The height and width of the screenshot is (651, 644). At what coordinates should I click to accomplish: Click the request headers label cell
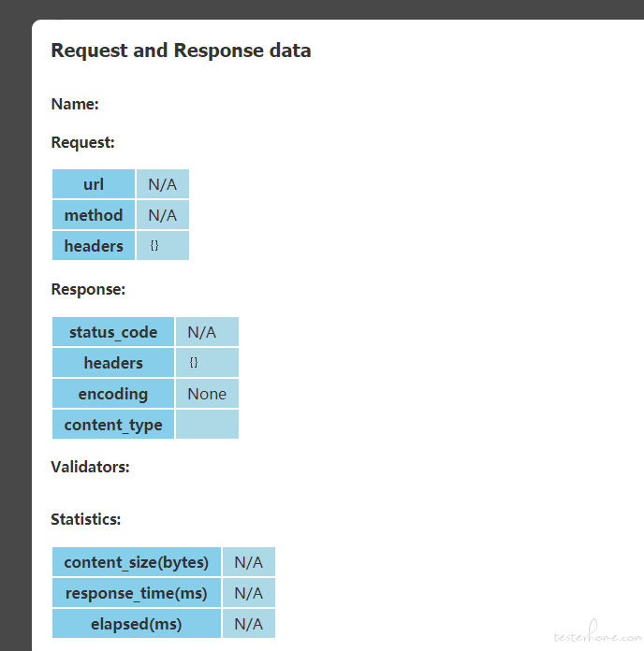pyautogui.click(x=94, y=246)
